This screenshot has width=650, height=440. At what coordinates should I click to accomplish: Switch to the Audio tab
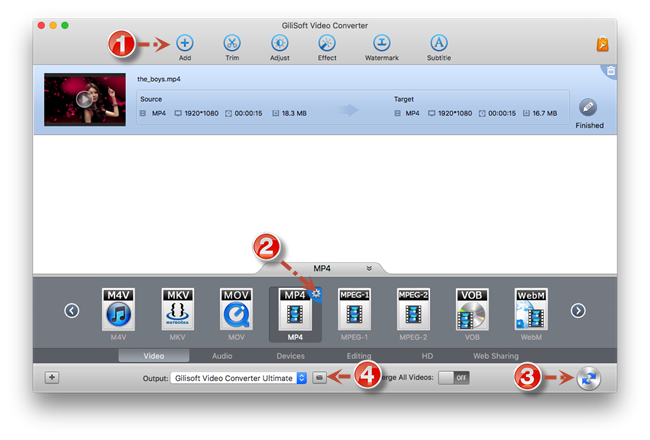221,355
